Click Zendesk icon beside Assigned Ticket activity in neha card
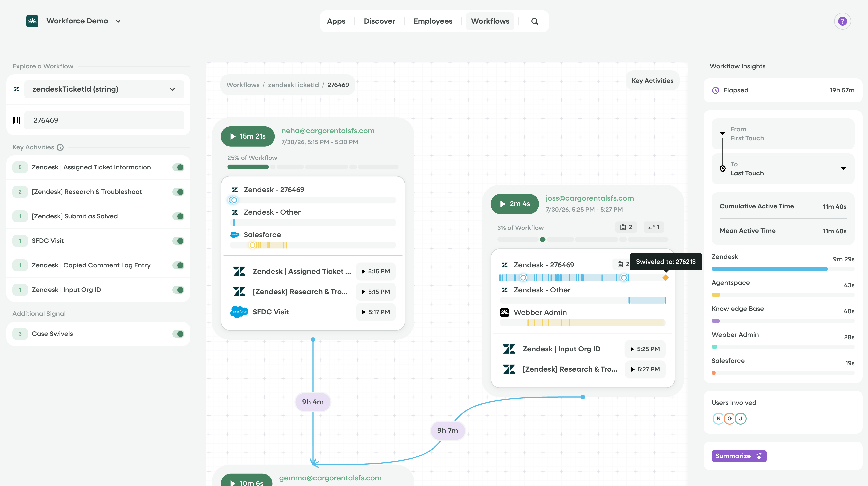Screen dimensions: 868x486 click(x=239, y=271)
